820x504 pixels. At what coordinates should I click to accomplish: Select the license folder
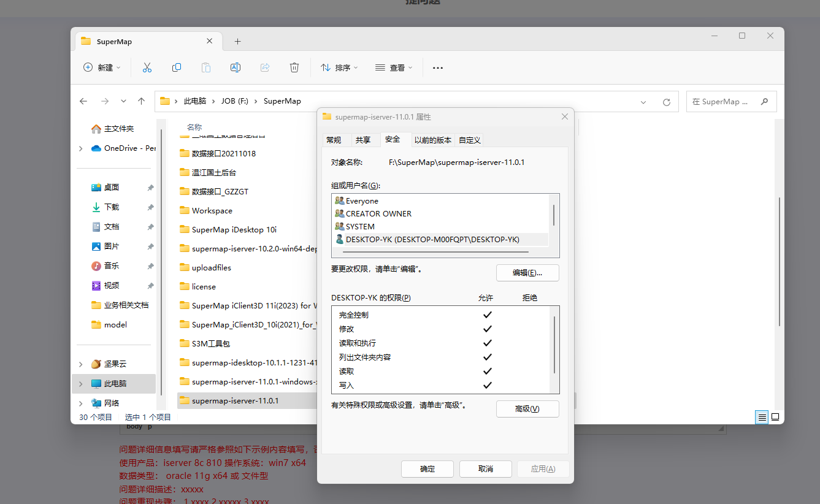pos(197,287)
